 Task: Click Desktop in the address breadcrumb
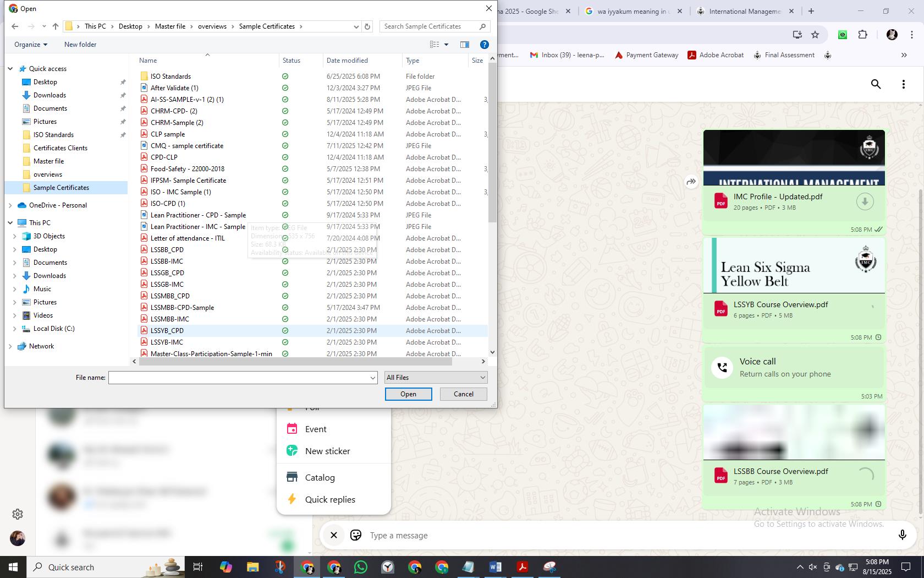pos(130,26)
